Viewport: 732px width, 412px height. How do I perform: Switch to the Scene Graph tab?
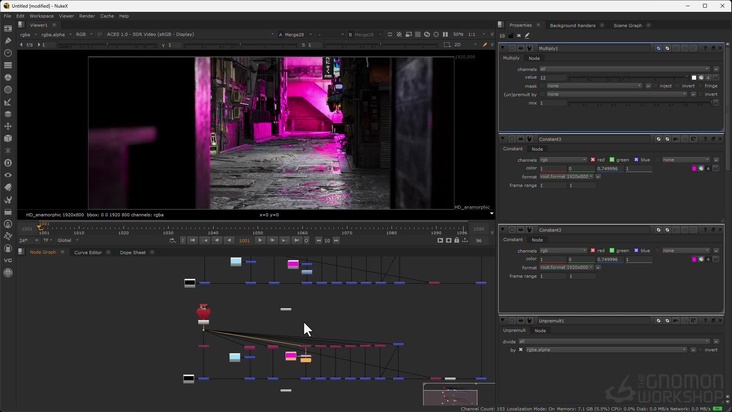point(627,25)
